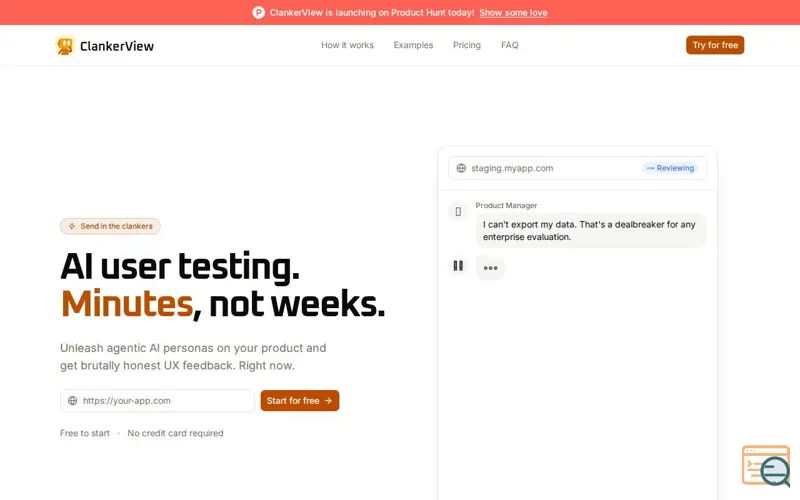Click the Try for free button

point(715,45)
